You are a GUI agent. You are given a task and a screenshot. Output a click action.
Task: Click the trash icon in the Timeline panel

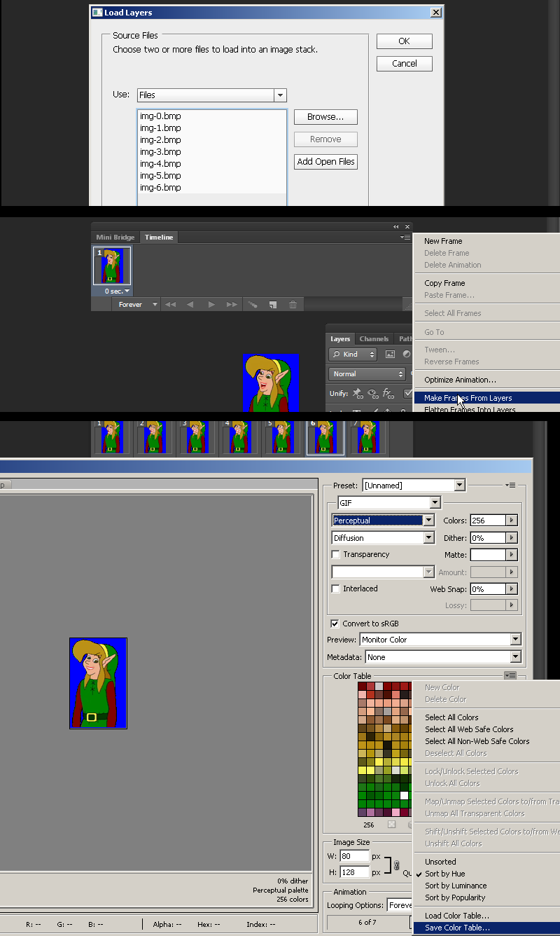click(293, 305)
